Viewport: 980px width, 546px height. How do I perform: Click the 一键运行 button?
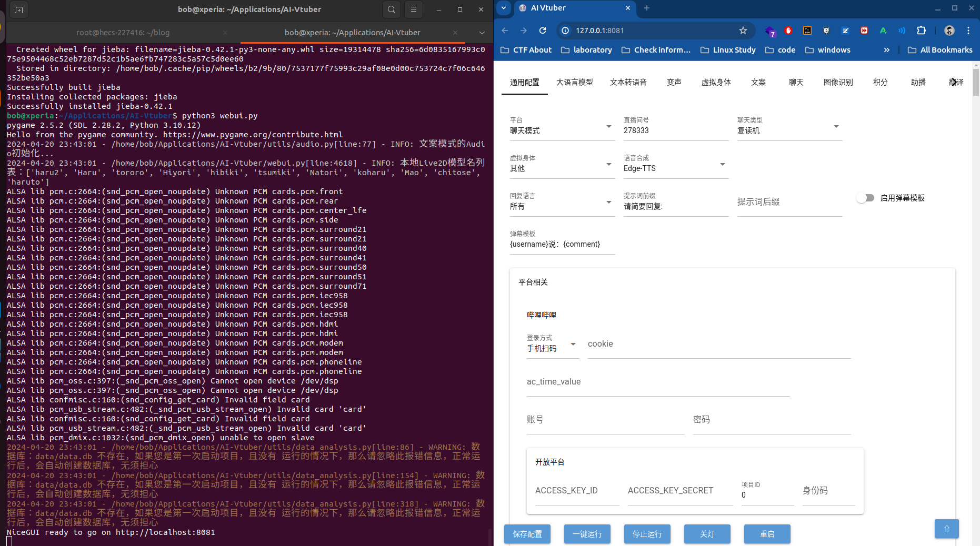pos(587,534)
